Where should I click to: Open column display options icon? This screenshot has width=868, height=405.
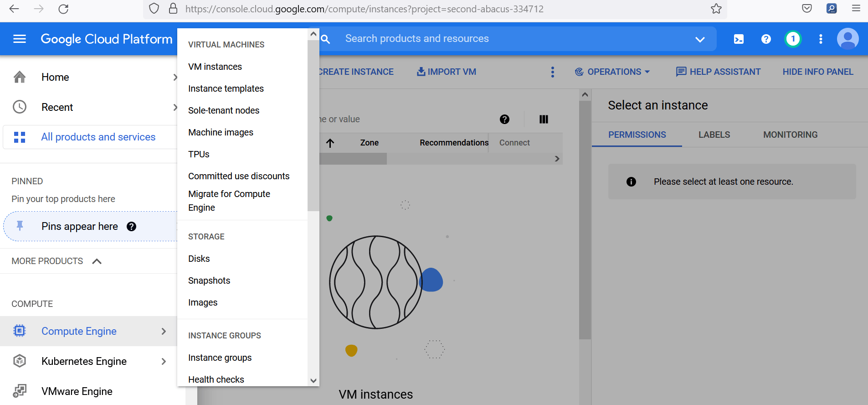point(544,119)
